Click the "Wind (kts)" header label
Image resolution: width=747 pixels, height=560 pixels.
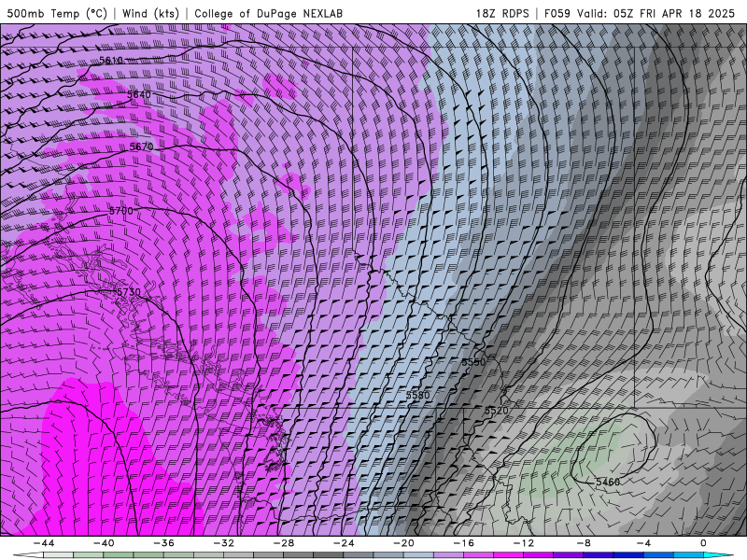point(150,13)
